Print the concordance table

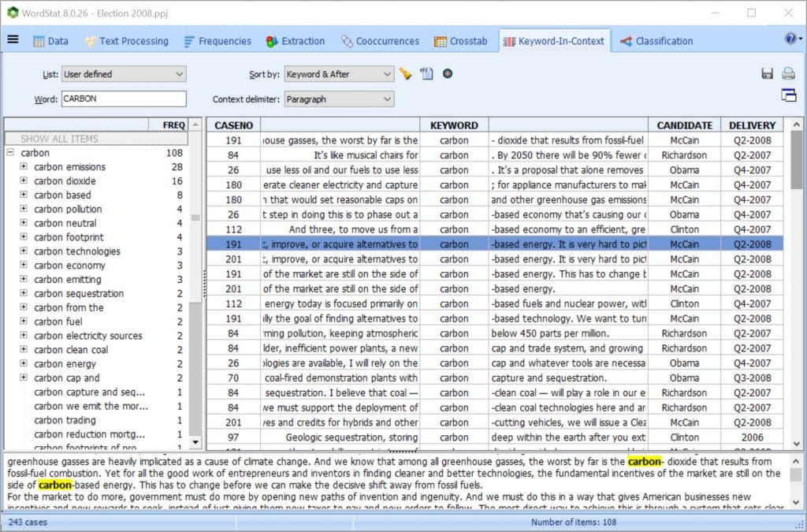[x=788, y=73]
